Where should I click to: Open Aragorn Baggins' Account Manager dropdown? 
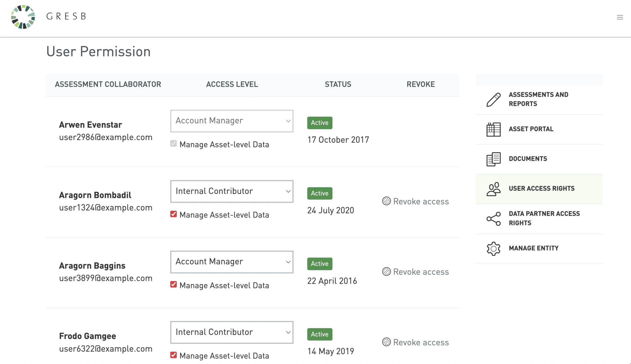[232, 262]
